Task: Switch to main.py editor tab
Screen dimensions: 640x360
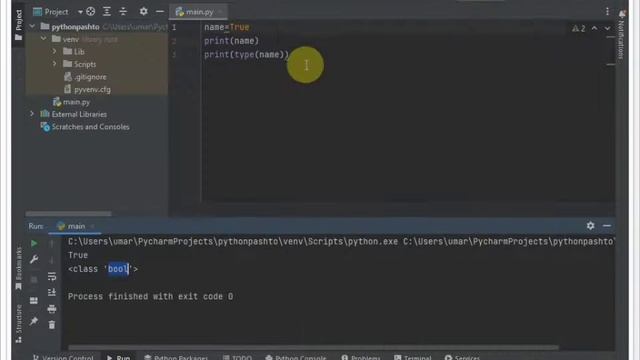Action: tap(198, 12)
